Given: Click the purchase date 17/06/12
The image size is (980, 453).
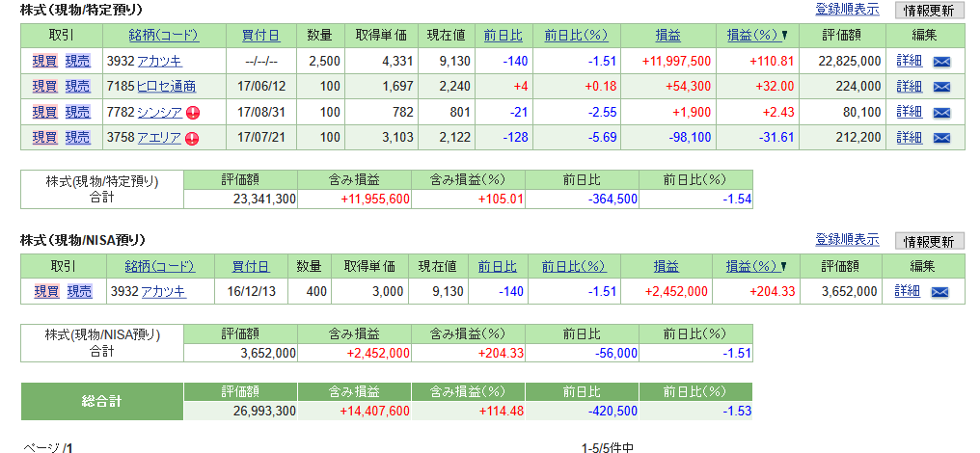Looking at the screenshot, I should 260,87.
